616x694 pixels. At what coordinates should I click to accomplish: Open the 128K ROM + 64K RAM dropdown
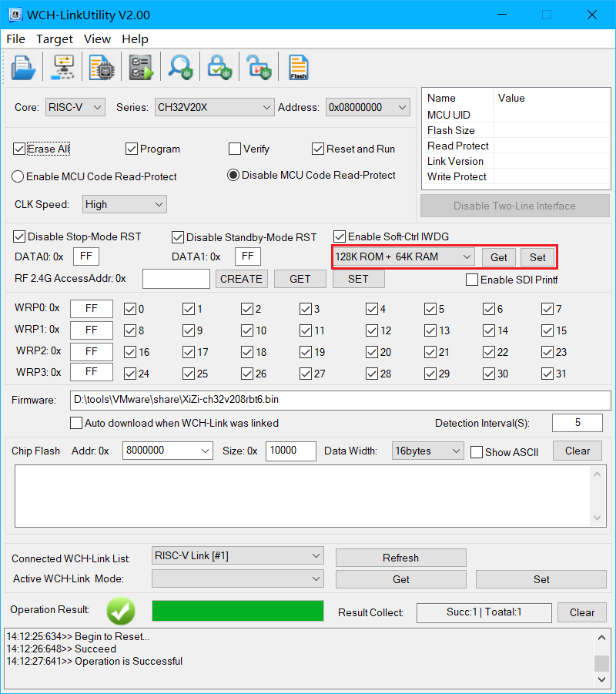coord(403,256)
